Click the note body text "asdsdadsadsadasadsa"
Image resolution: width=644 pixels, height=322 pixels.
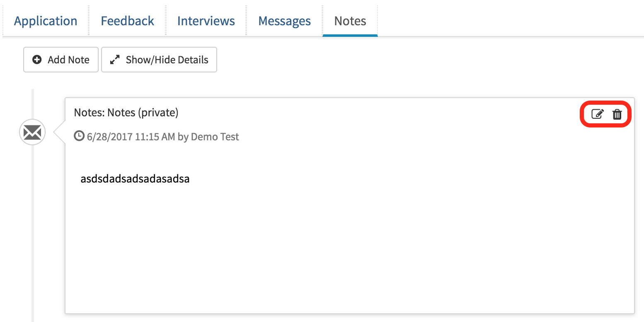(135, 179)
